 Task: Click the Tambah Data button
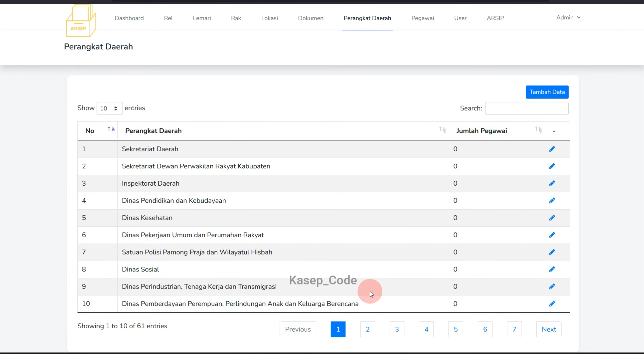[547, 92]
